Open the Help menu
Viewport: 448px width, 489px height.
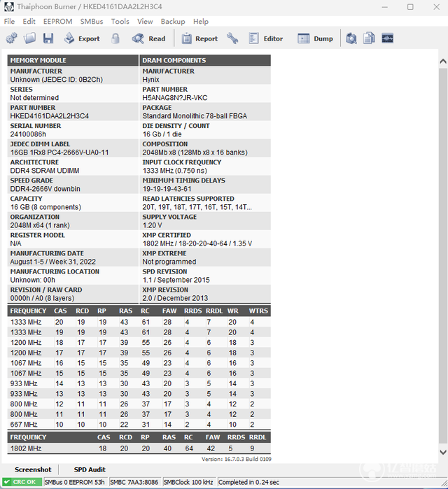click(201, 22)
